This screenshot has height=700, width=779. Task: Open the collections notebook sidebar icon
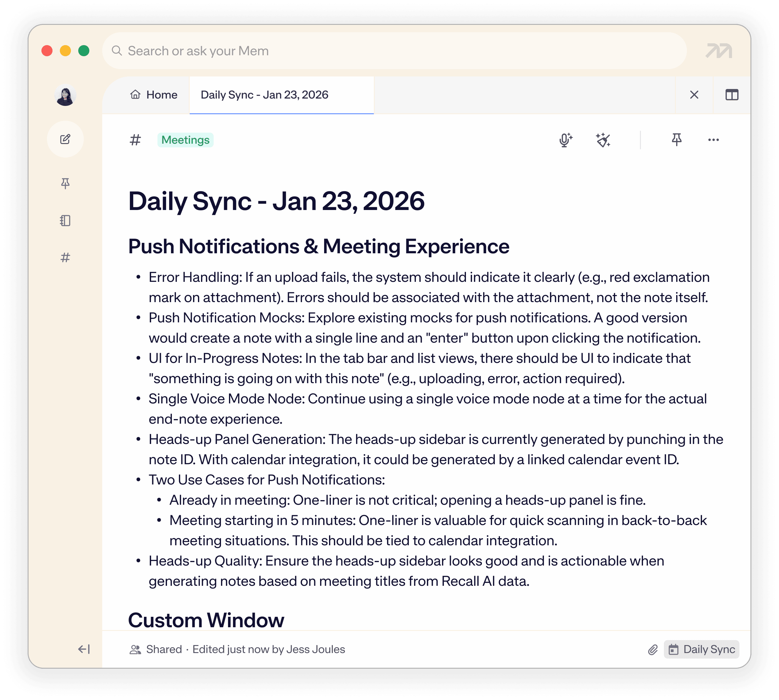click(x=65, y=220)
